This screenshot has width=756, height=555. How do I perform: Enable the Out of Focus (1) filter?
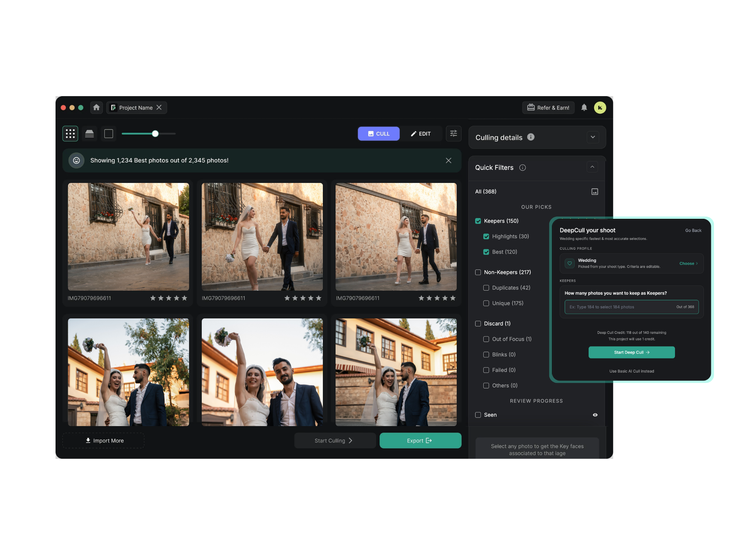486,339
